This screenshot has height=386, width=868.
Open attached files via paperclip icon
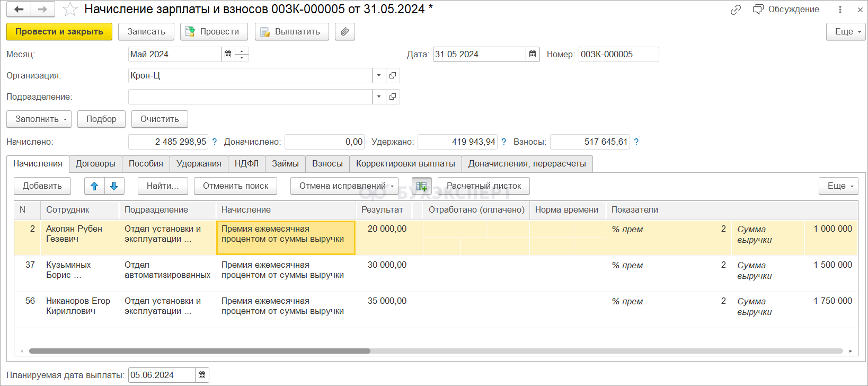point(344,32)
